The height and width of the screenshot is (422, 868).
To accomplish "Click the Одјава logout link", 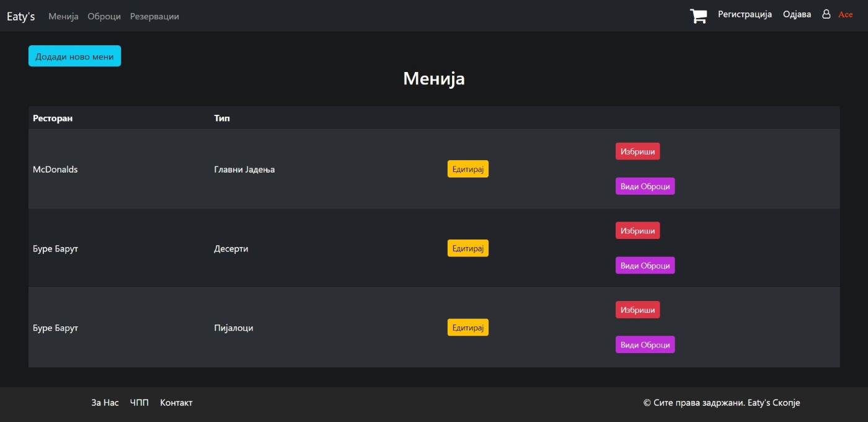I will (x=797, y=14).
